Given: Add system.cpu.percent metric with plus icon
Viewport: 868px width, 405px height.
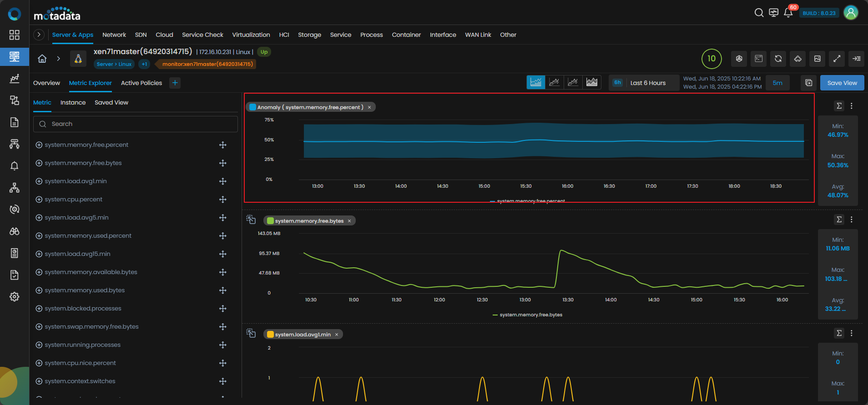Looking at the screenshot, I should 39,200.
